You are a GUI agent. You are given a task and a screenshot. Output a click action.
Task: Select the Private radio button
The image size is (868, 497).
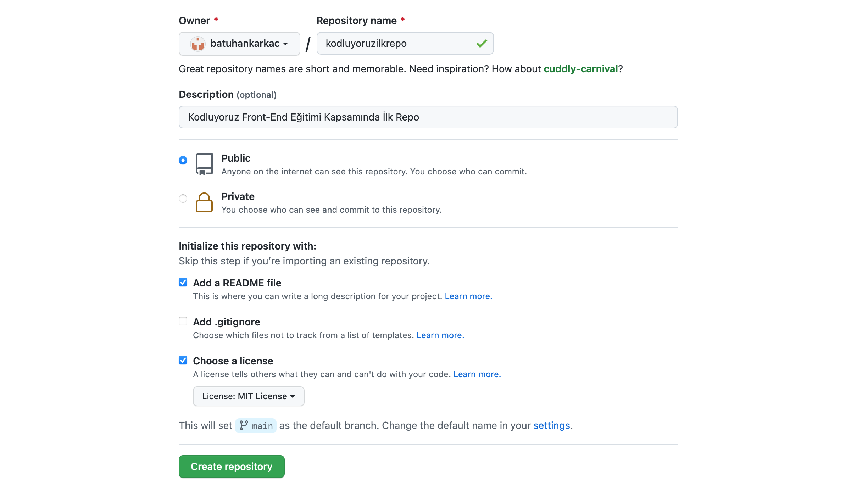point(183,199)
